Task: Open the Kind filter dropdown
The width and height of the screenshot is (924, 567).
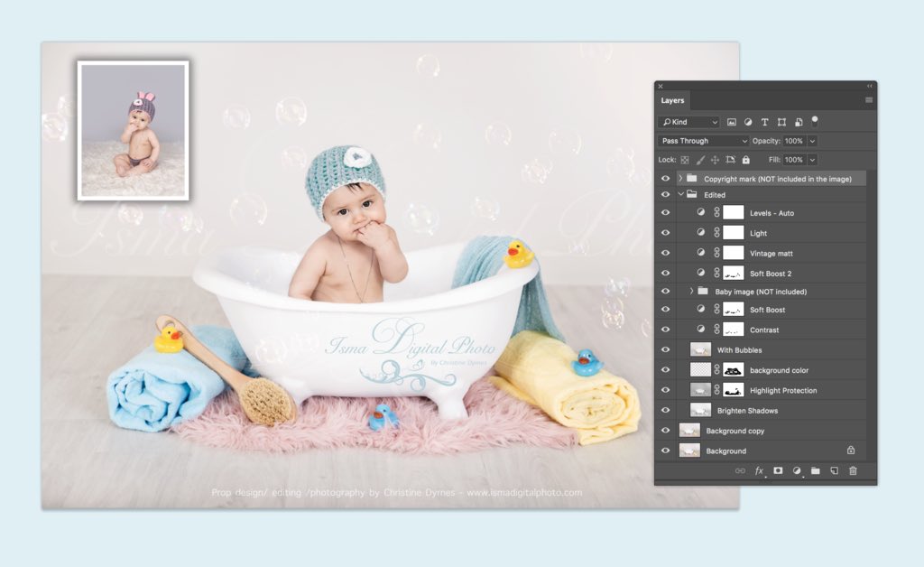Action: pyautogui.click(x=689, y=122)
